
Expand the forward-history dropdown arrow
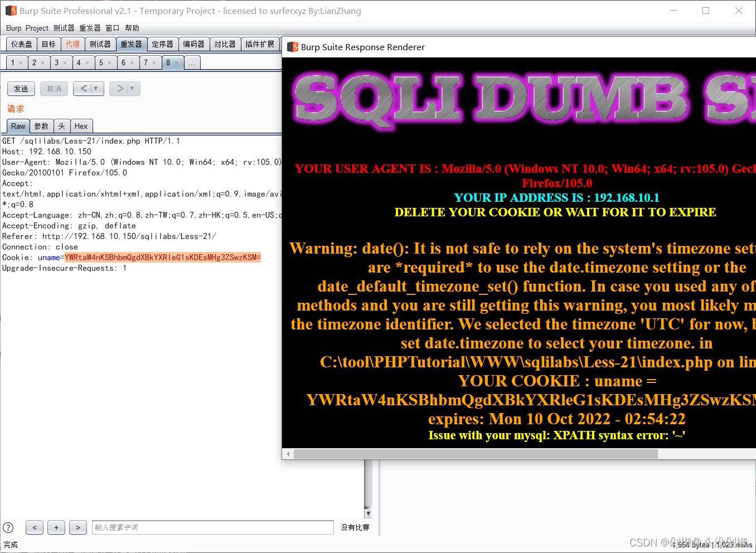coord(133,88)
